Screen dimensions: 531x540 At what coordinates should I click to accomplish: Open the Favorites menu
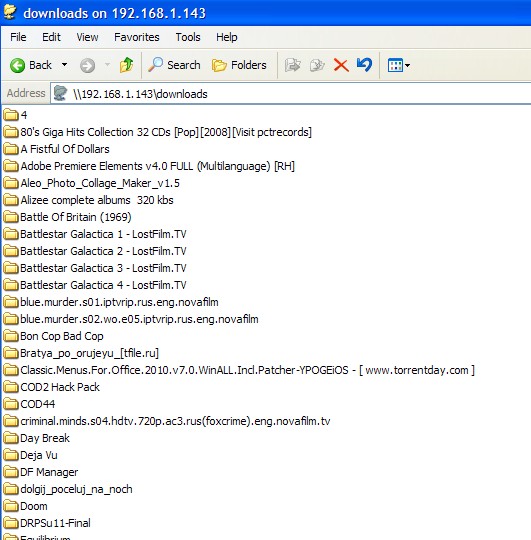coord(137,37)
